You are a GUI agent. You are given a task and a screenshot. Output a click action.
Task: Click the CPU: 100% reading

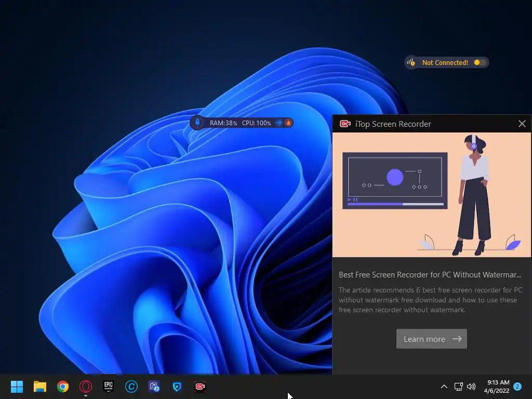click(256, 123)
